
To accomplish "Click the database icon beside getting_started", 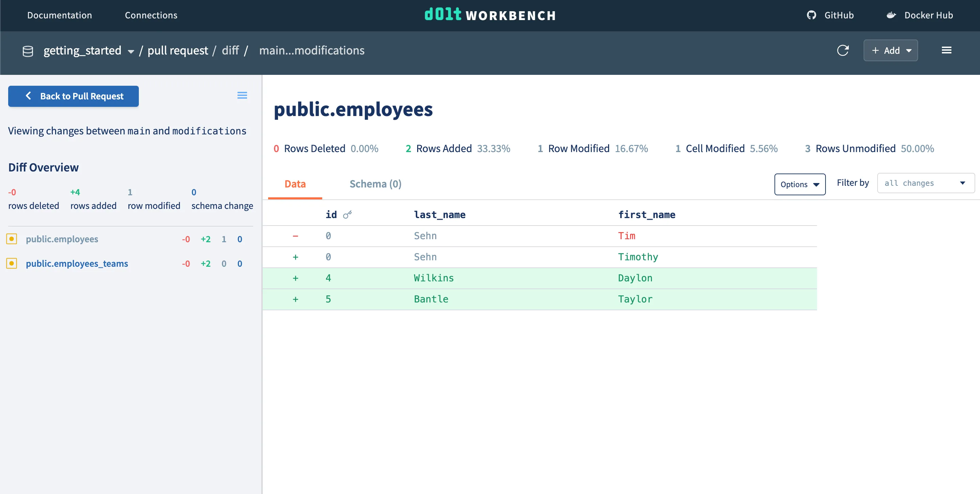I will coord(28,50).
